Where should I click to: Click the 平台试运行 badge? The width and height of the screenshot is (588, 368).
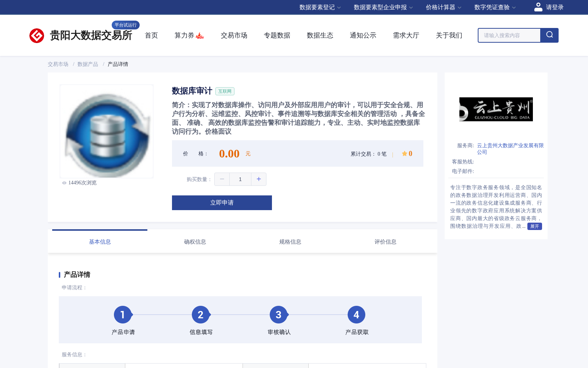[x=126, y=25]
